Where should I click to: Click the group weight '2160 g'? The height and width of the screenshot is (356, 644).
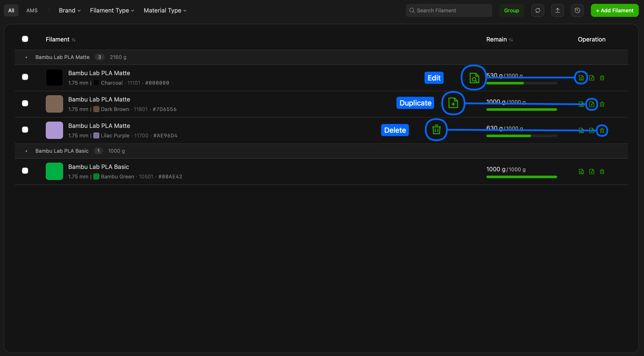click(118, 57)
